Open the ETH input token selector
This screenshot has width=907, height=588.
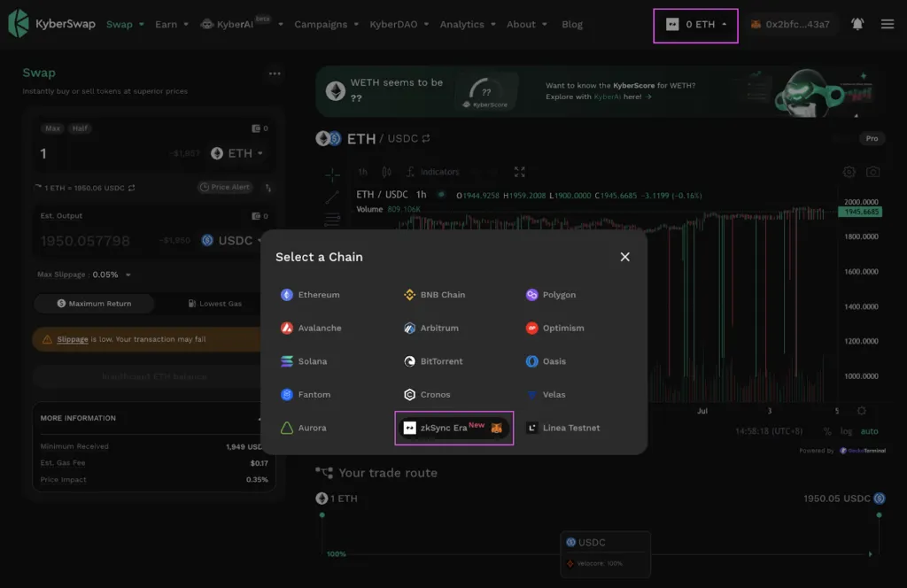tap(236, 153)
